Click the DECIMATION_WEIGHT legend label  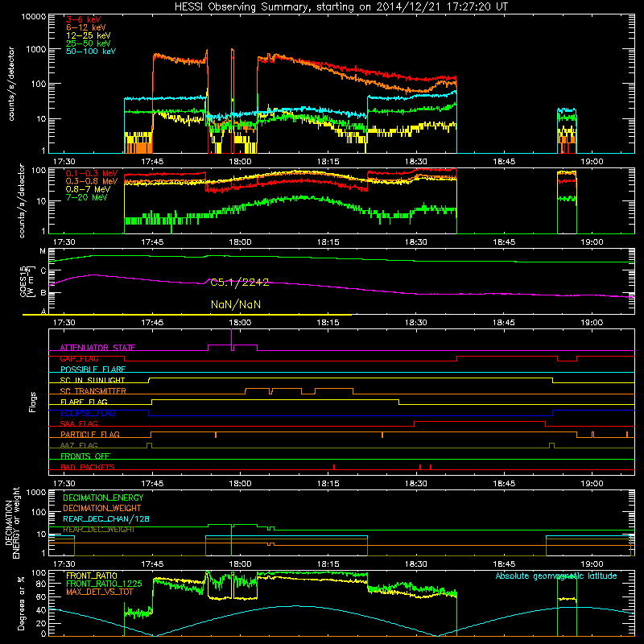click(102, 508)
